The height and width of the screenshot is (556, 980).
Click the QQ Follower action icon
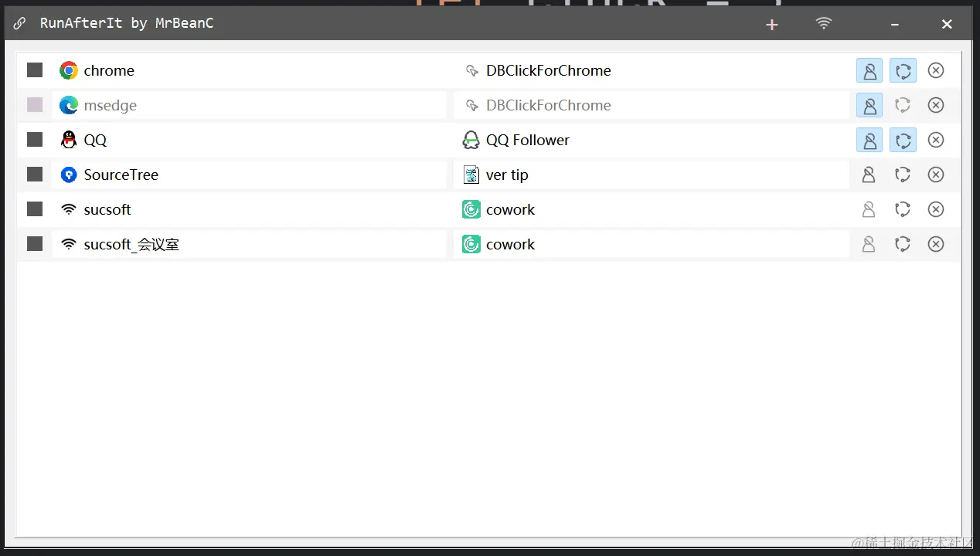[471, 140]
